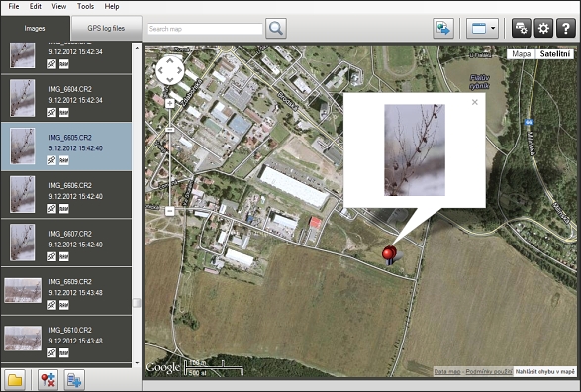
Task: Click the Nahlásit chybu v mapě link
Action: click(545, 371)
